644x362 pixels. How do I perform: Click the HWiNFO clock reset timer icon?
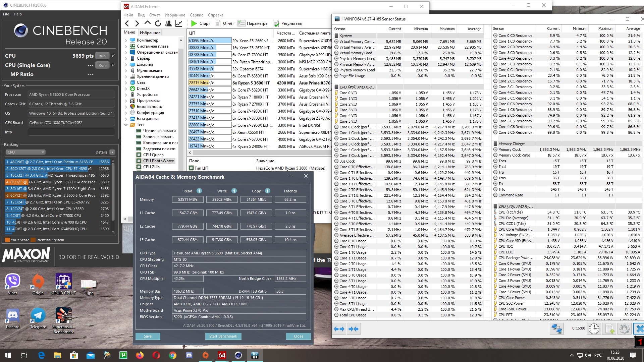594,329
